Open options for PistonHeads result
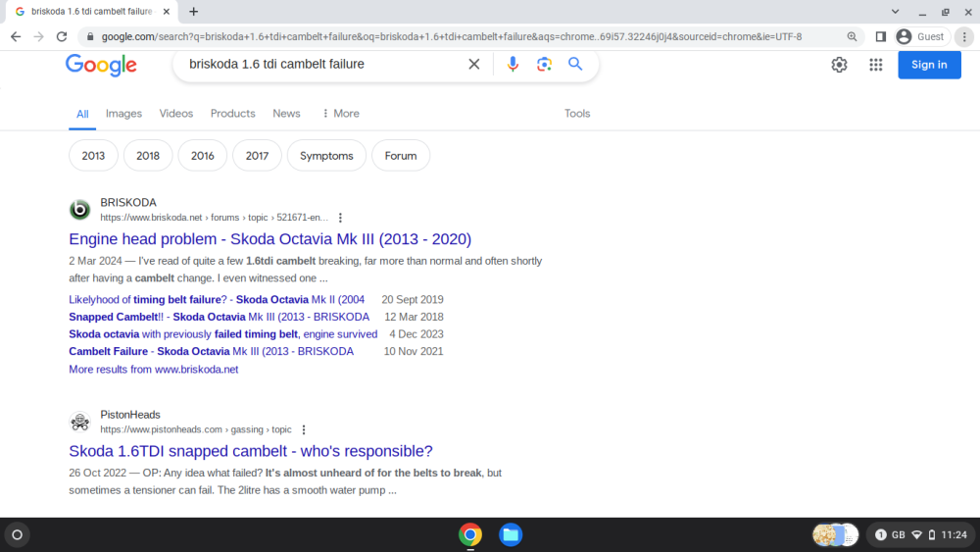 click(x=304, y=429)
